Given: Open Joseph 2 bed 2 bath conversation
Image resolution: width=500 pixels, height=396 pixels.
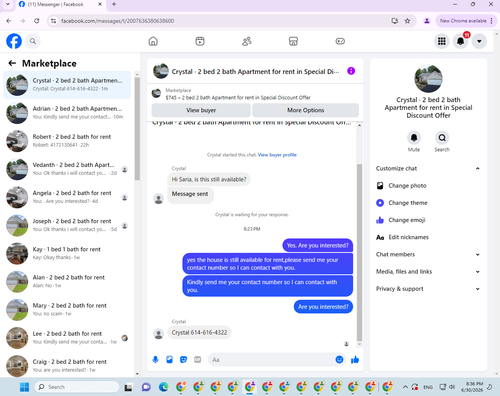Looking at the screenshot, I should tap(67, 225).
